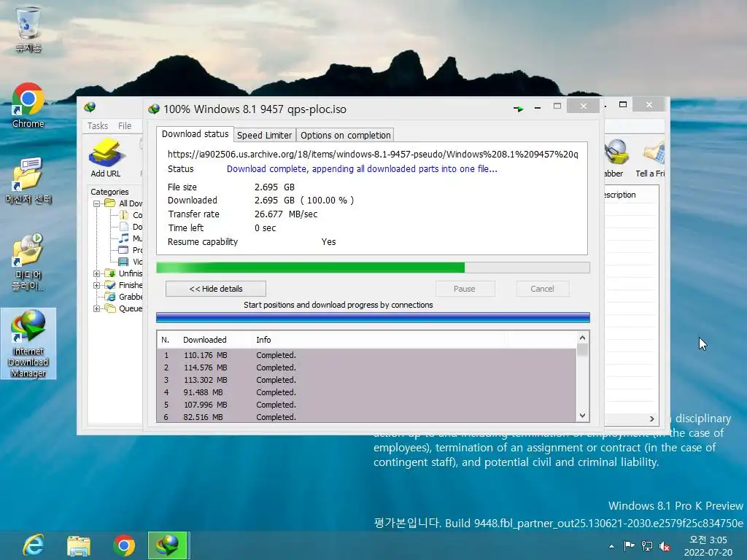Viewport: 747px width, 560px height.
Task: Launch Internet Explorer from the taskbar
Action: click(34, 545)
